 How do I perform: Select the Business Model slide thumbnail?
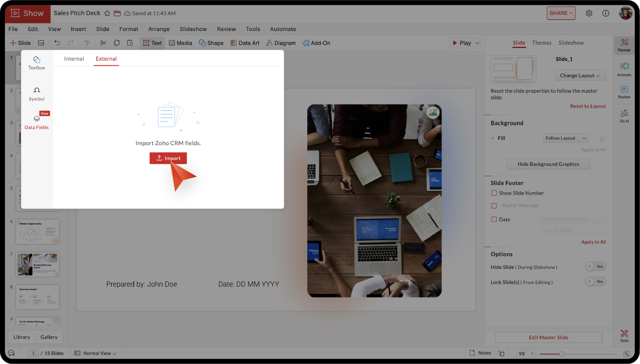click(38, 297)
